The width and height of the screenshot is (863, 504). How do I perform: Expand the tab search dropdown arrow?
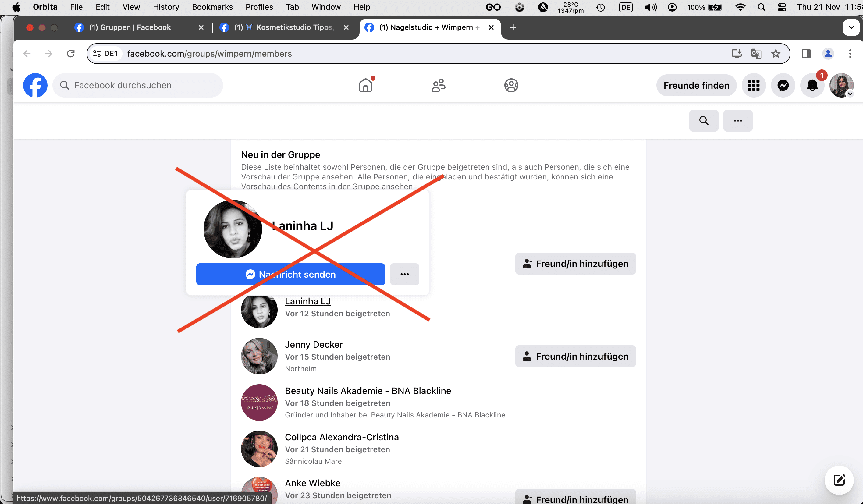(x=851, y=27)
